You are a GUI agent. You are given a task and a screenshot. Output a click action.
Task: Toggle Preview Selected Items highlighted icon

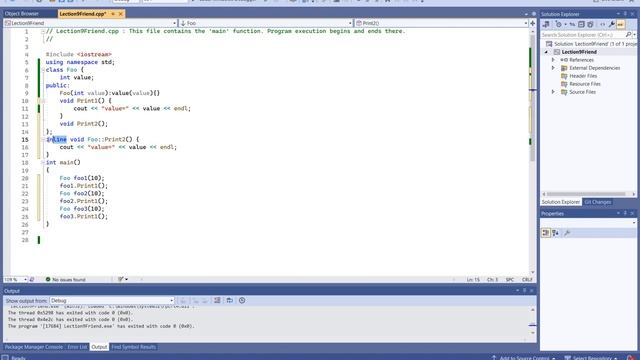point(620,24)
